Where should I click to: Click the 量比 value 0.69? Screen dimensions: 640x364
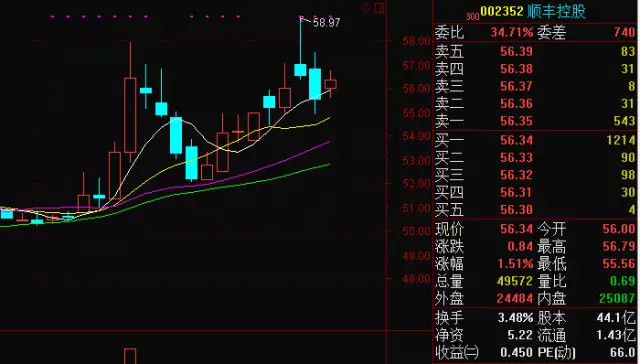[x=622, y=281]
